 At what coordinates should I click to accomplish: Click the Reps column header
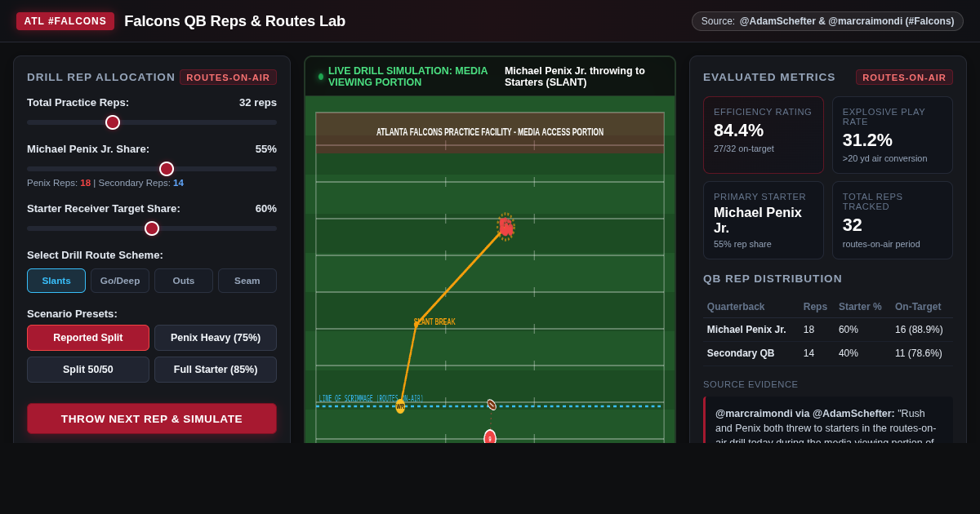[x=815, y=307]
